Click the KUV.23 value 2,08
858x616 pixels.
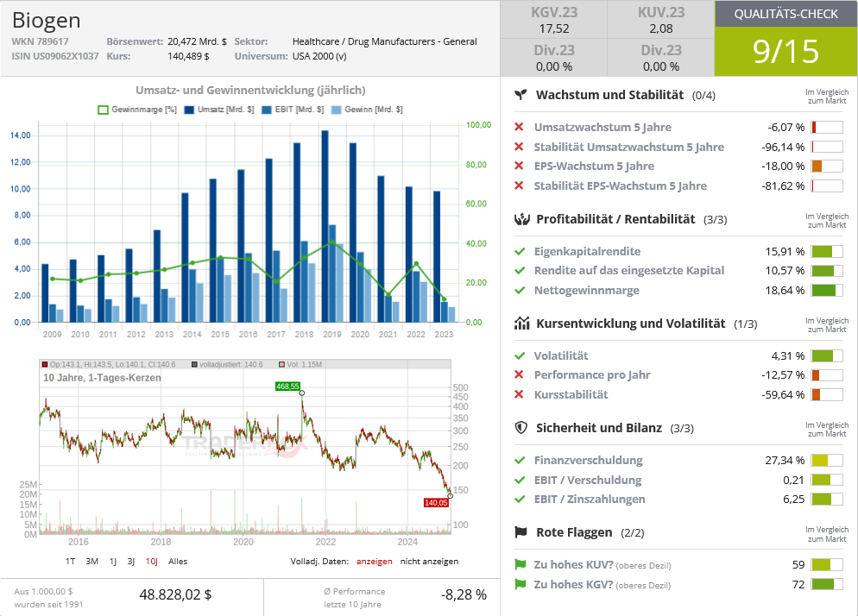(x=661, y=29)
